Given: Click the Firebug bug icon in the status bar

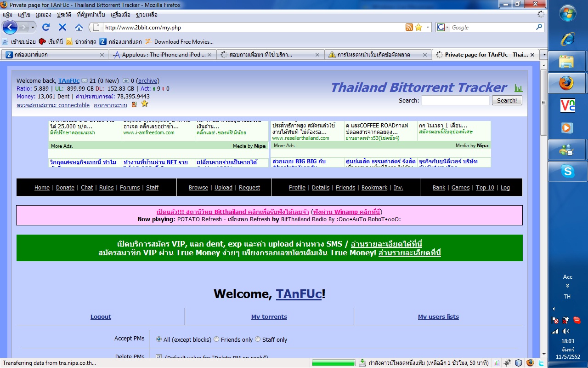Looking at the screenshot, I should coord(507,363).
